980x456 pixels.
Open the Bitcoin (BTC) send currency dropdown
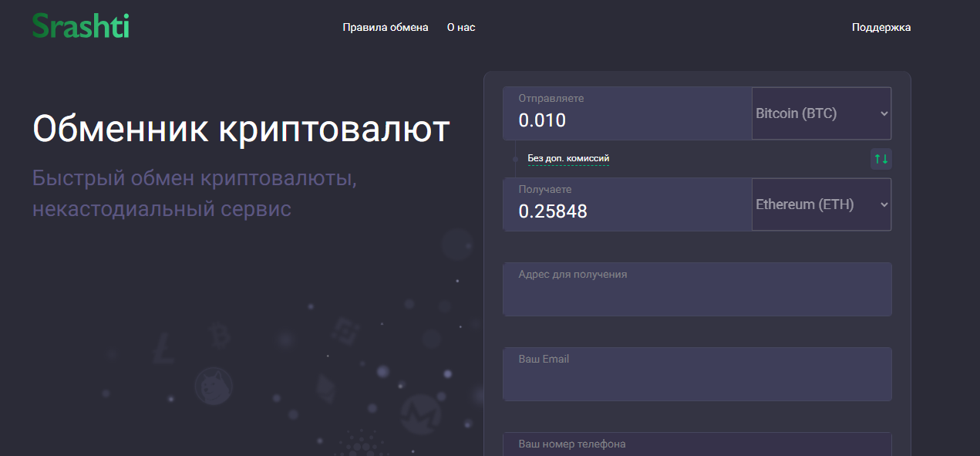point(821,113)
